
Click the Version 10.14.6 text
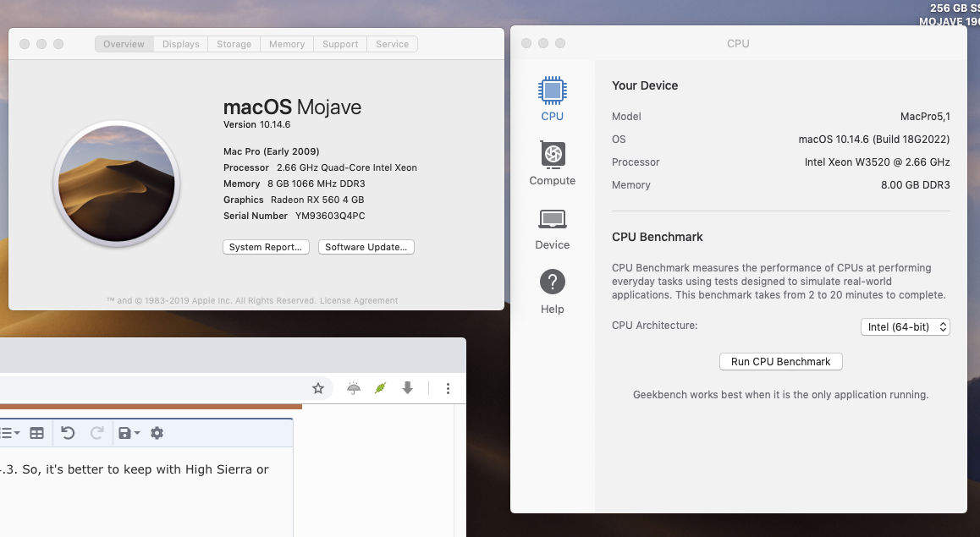click(x=257, y=124)
